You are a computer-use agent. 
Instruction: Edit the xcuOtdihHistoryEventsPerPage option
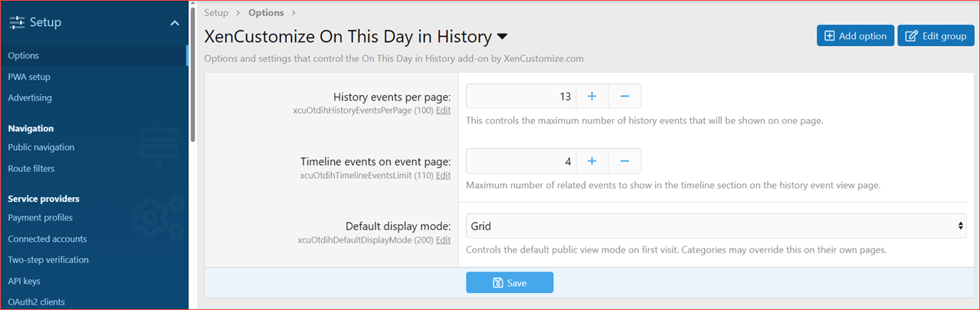[x=443, y=110]
